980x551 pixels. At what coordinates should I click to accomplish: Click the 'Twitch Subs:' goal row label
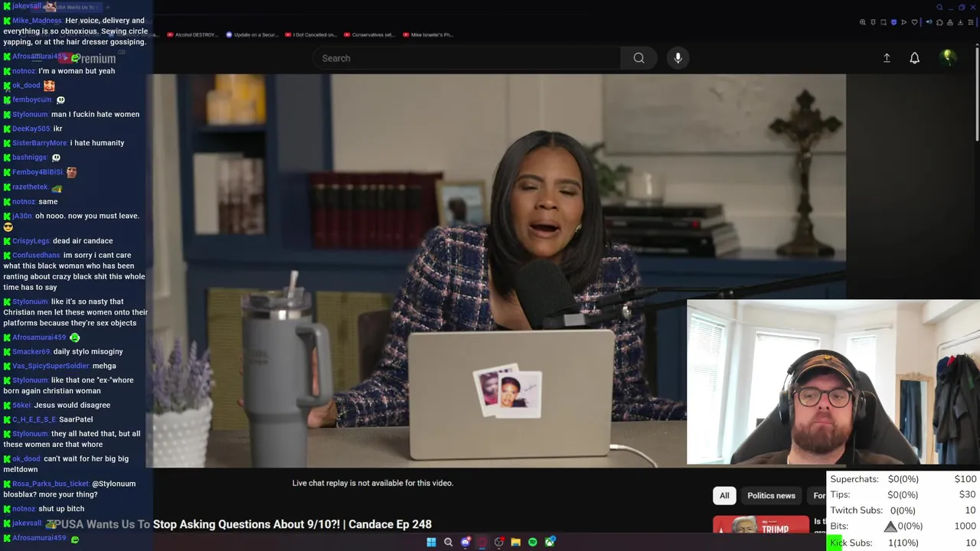[856, 510]
